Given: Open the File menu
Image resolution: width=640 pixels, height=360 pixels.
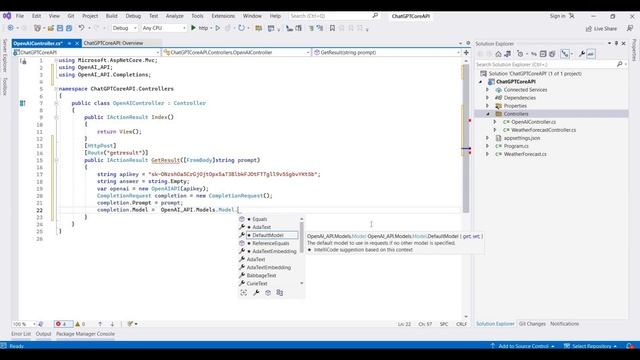Looking at the screenshot, I should coord(20,16).
